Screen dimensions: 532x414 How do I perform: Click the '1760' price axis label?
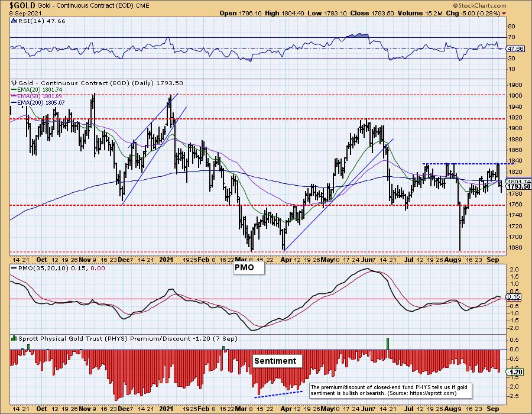click(x=515, y=204)
